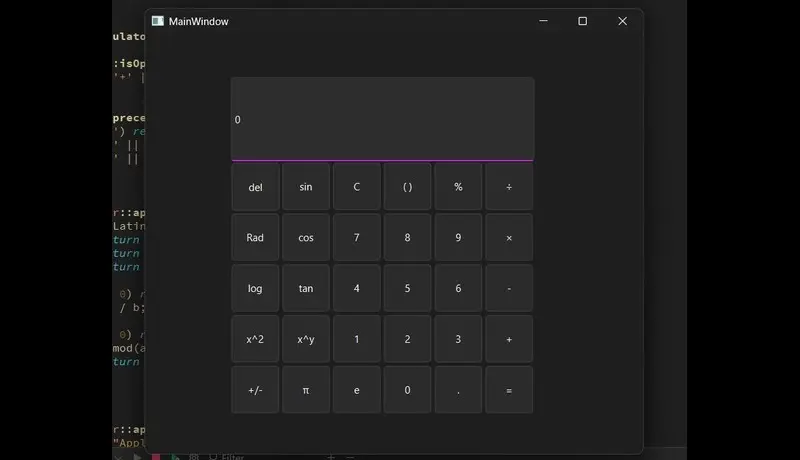Click the del button
800x460 pixels.
pyautogui.click(x=255, y=187)
